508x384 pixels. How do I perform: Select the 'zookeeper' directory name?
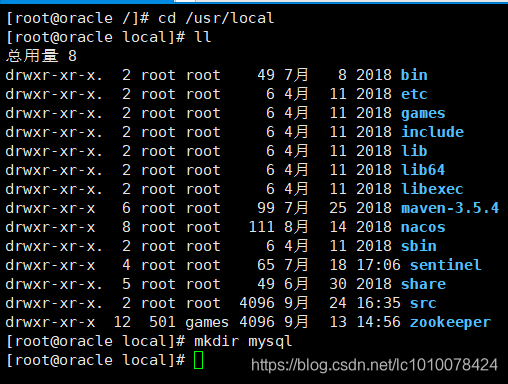click(450, 323)
